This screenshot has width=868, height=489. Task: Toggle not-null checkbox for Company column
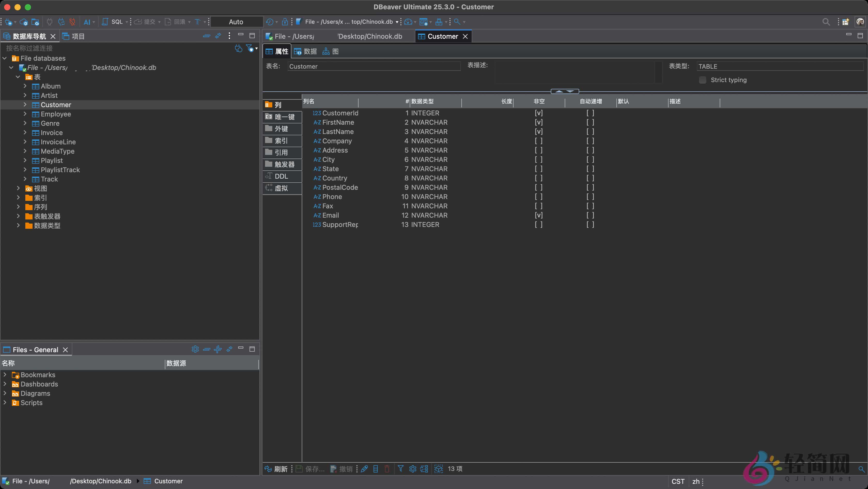coord(538,141)
